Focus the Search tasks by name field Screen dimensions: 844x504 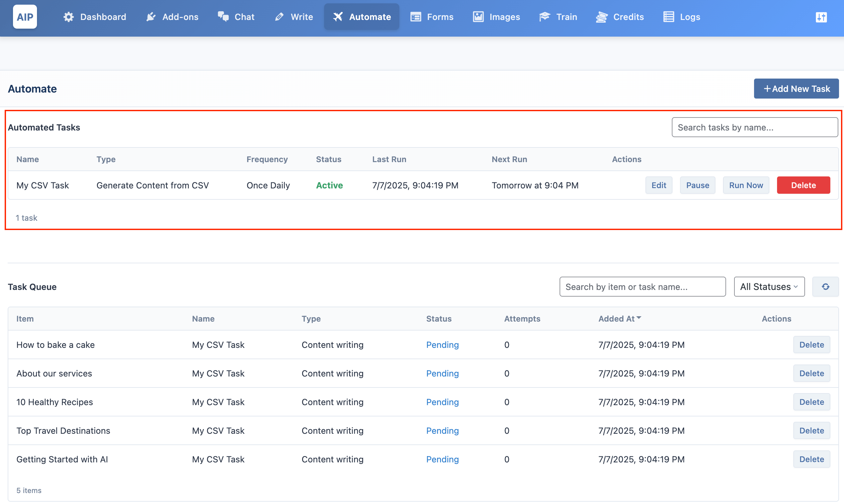[755, 127]
